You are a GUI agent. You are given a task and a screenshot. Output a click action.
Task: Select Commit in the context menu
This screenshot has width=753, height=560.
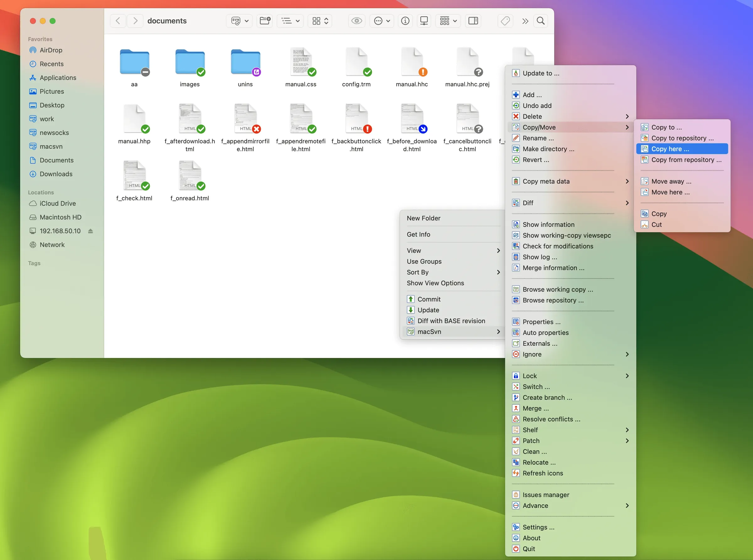point(429,299)
